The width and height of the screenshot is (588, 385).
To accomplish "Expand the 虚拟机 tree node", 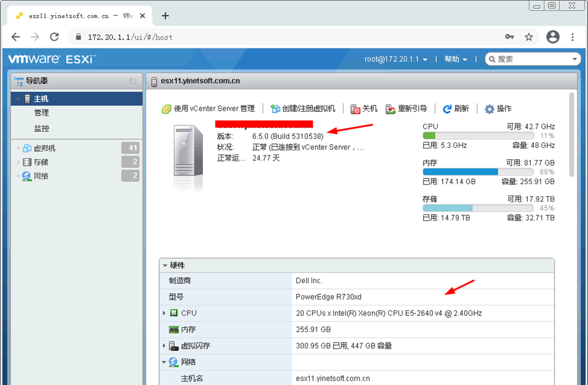I will pyautogui.click(x=18, y=148).
